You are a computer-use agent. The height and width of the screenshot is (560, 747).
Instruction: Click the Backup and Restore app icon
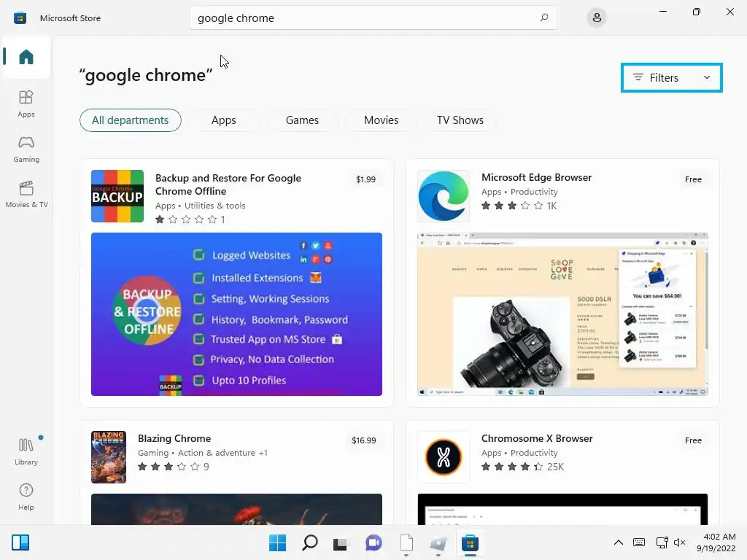[x=117, y=195]
